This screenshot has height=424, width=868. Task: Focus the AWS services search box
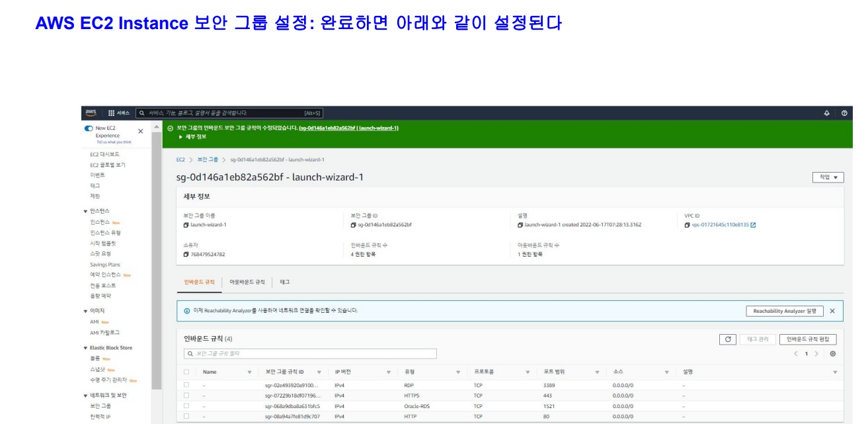point(229,113)
